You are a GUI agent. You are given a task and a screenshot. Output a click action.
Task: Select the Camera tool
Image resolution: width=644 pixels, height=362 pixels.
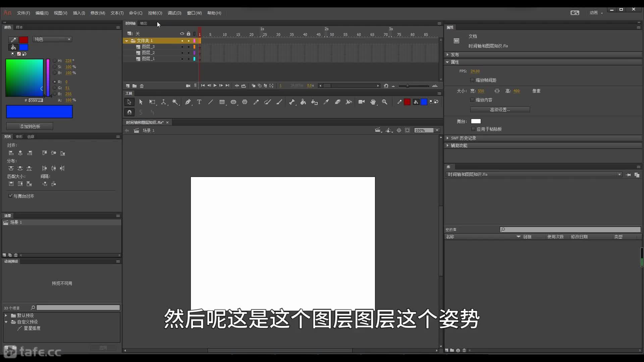[x=362, y=102]
